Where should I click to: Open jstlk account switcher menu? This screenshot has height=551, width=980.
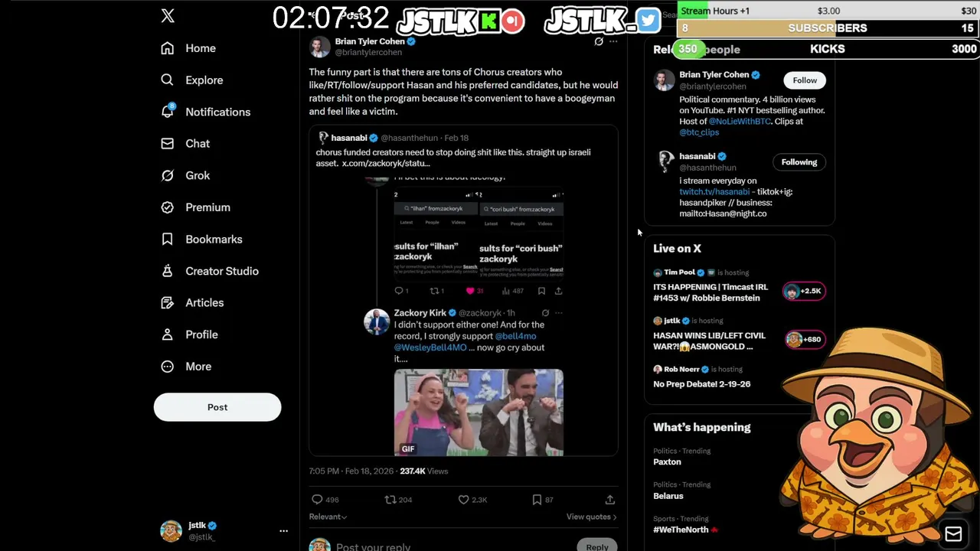[x=283, y=530]
